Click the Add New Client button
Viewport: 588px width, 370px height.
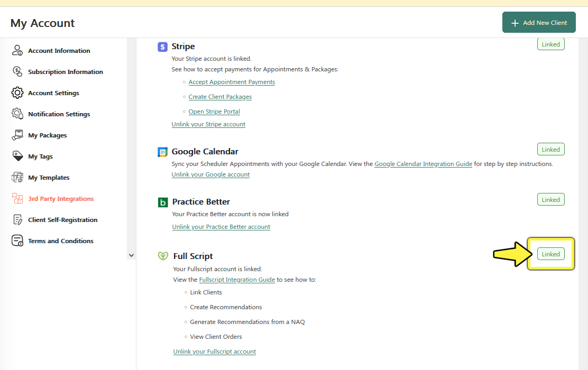point(539,23)
